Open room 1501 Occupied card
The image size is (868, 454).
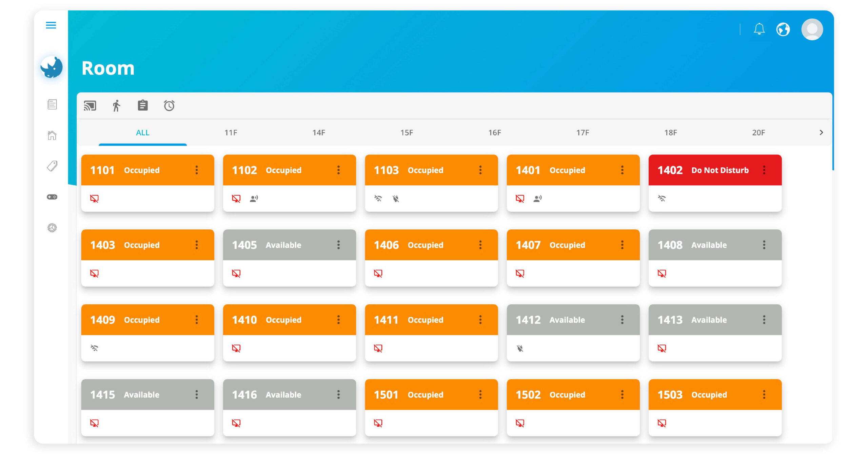point(431,408)
